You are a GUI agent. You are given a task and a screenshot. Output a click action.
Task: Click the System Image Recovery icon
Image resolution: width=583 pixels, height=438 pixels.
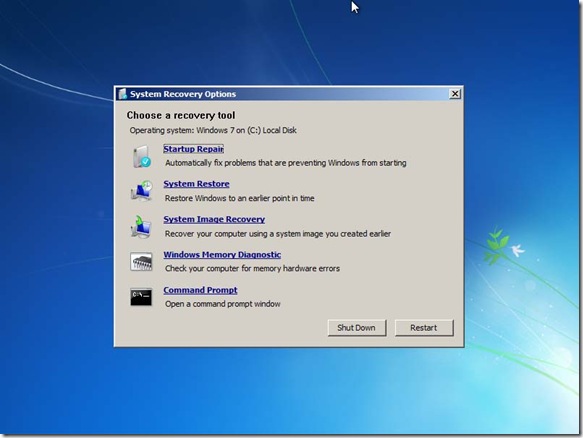coord(141,226)
